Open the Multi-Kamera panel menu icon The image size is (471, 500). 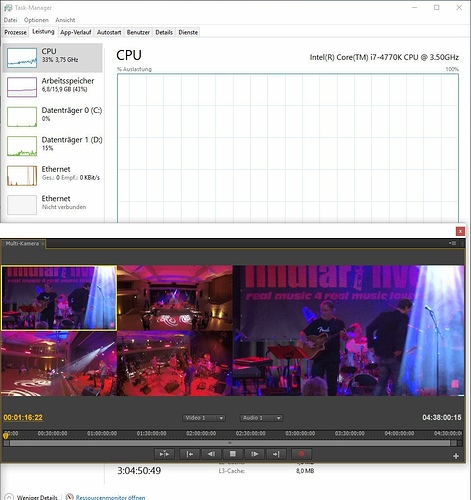(453, 243)
